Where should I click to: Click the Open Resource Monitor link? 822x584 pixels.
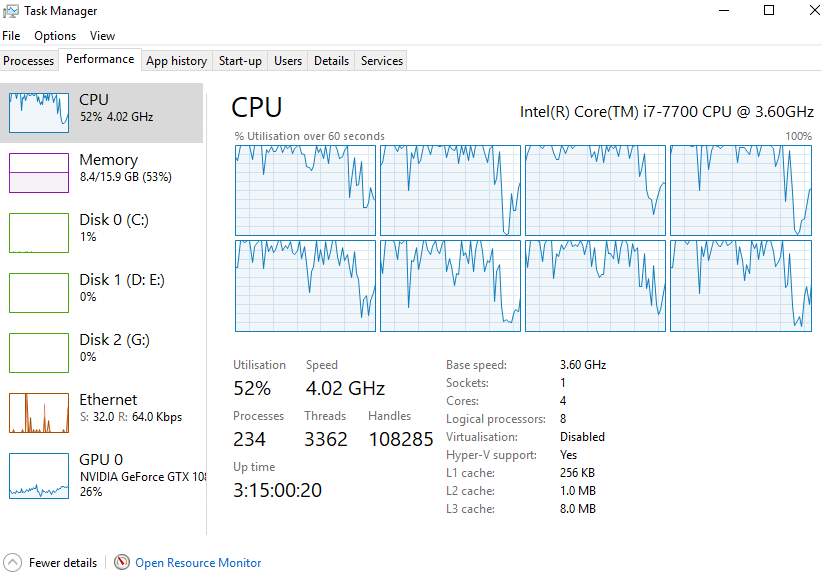tap(198, 563)
